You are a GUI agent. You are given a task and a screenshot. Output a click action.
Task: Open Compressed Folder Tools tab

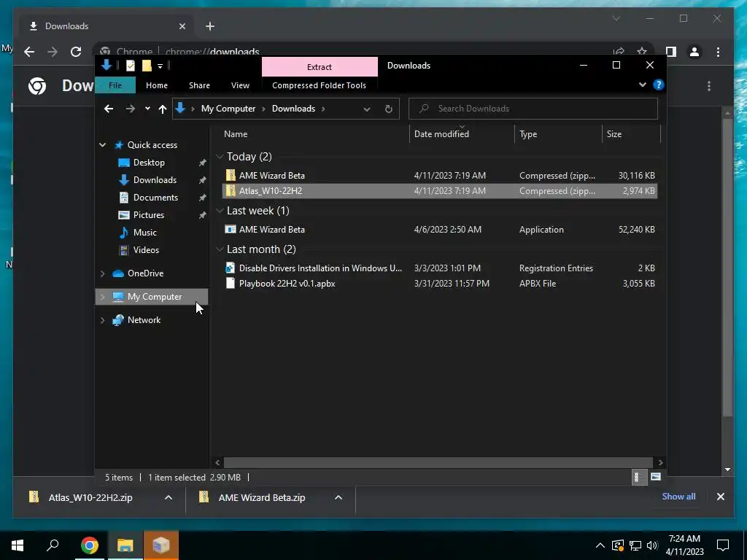(x=320, y=85)
